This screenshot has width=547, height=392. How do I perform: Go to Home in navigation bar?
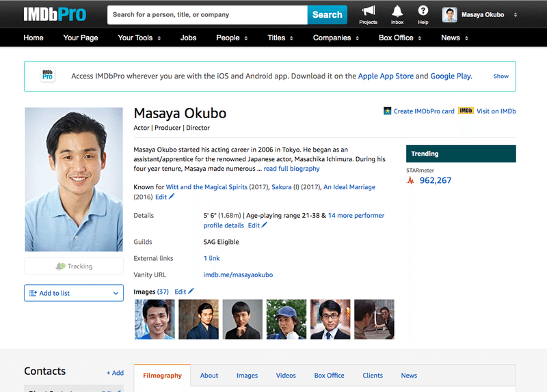point(34,38)
